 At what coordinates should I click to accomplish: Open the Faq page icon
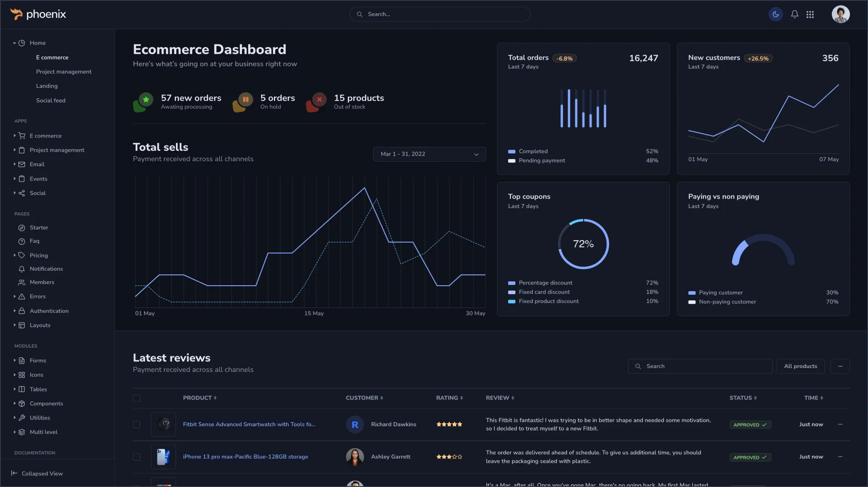tap(22, 241)
